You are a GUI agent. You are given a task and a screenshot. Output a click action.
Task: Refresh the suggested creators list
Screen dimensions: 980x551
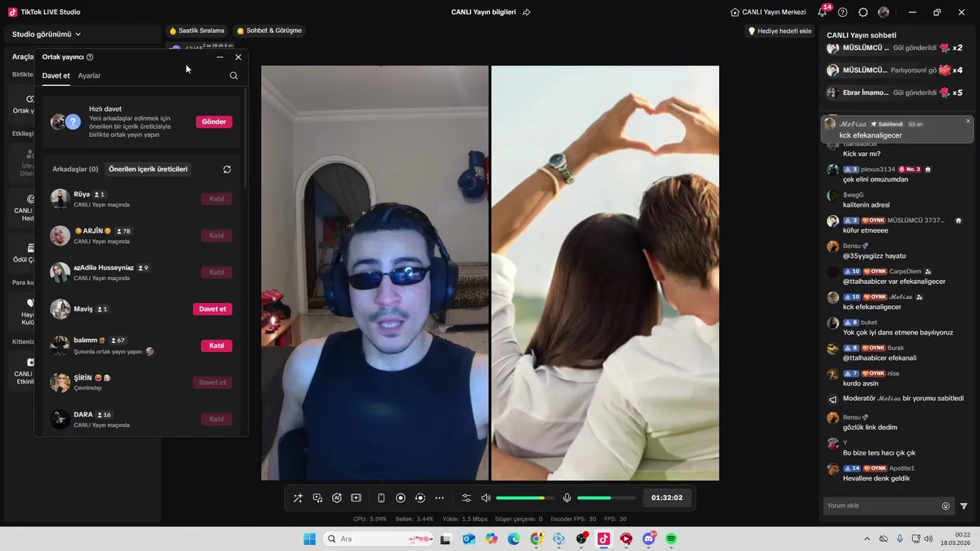[227, 169]
